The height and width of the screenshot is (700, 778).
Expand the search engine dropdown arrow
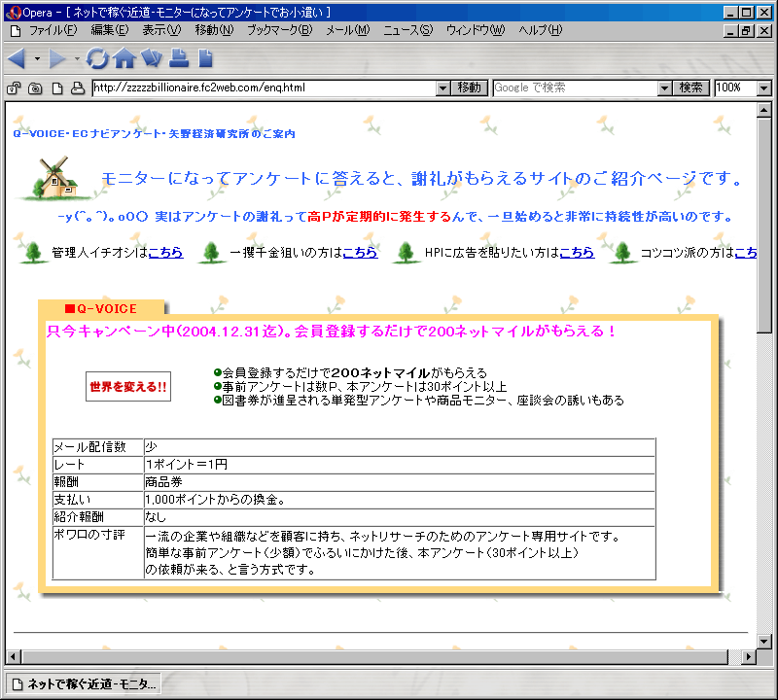tap(664, 88)
